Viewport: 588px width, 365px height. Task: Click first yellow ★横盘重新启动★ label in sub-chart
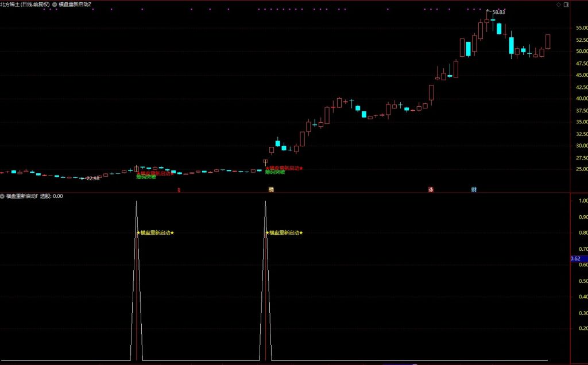pyautogui.click(x=155, y=233)
